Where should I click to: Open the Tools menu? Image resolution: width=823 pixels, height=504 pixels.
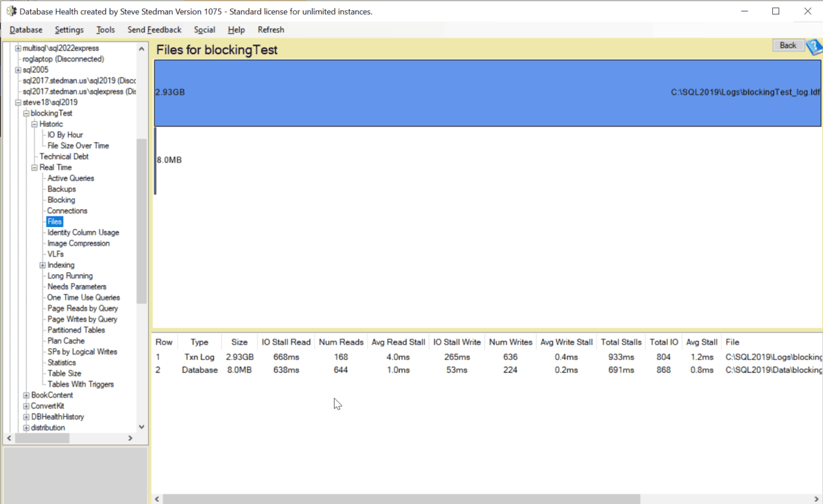[105, 29]
